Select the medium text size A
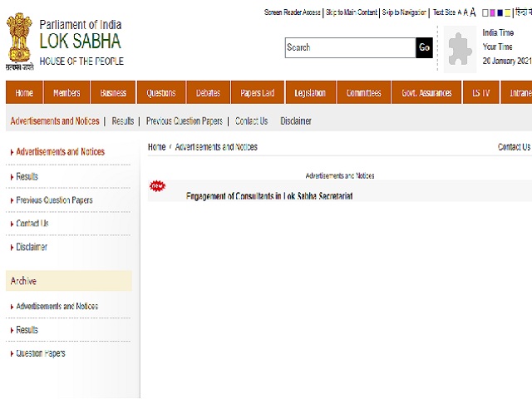The image size is (532, 399). 465,12
